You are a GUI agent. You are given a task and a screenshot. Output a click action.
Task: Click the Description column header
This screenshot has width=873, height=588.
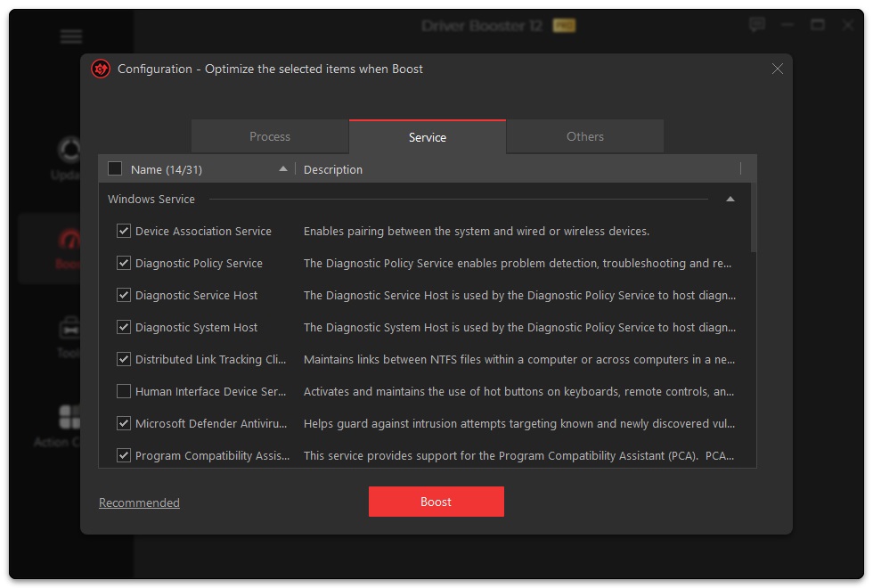[x=333, y=170]
